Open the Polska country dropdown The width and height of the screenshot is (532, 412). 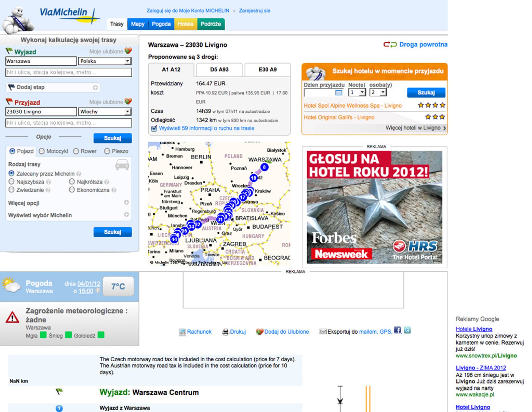pos(127,61)
